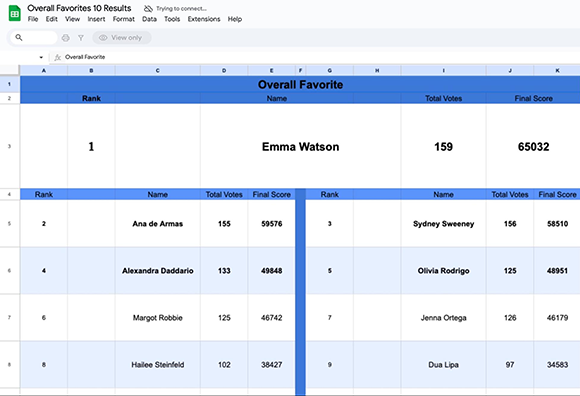The width and height of the screenshot is (580, 396).
Task: Click the search magnifier icon in toolbar
Action: 19,37
